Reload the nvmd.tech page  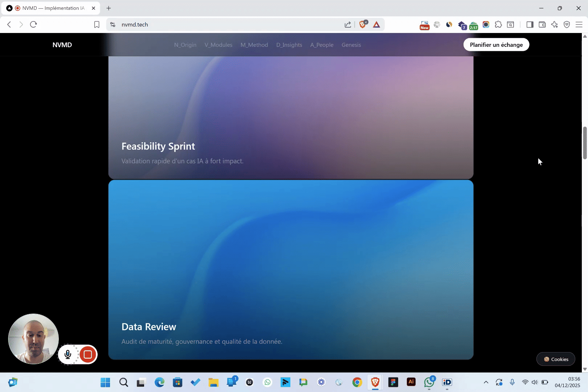(33, 24)
